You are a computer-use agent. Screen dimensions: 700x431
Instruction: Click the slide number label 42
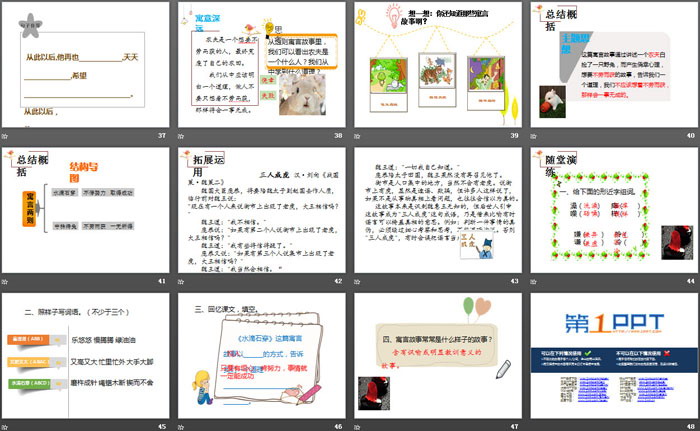point(338,281)
